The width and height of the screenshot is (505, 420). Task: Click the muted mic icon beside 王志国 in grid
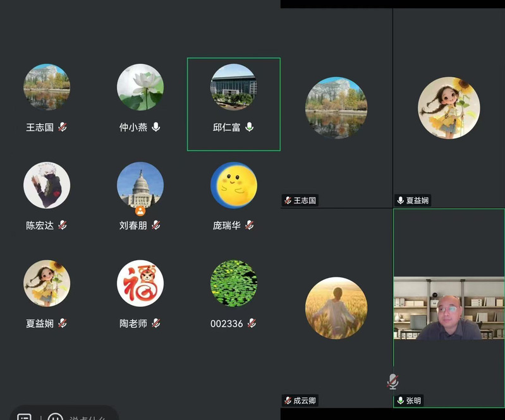(x=63, y=127)
